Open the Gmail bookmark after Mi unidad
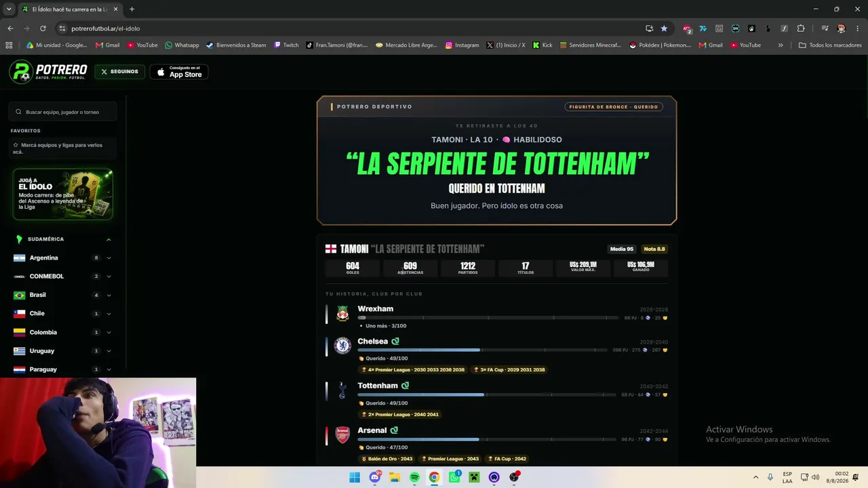This screenshot has width=868, height=488. point(108,45)
